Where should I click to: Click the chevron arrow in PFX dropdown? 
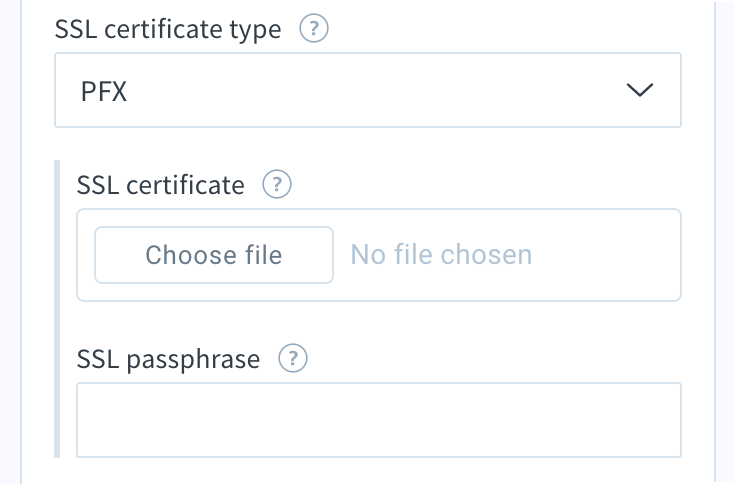pos(639,90)
